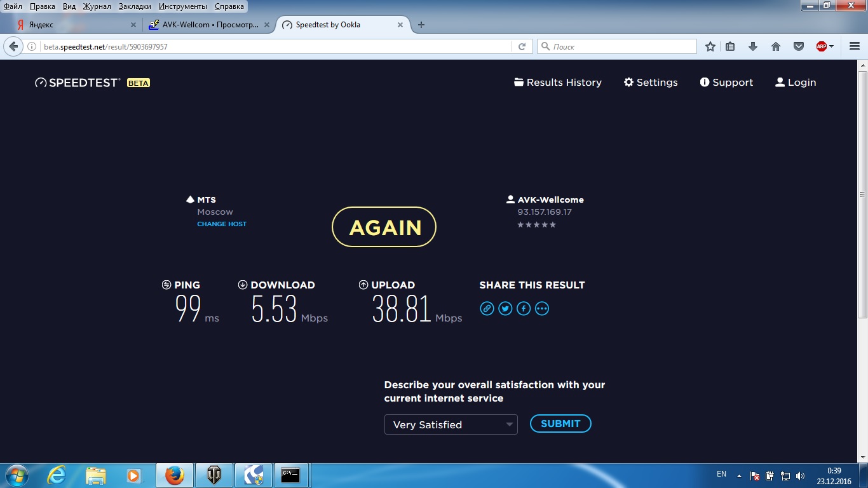Viewport: 868px width, 488px height.
Task: Open the Журнал menu
Action: [x=97, y=6]
